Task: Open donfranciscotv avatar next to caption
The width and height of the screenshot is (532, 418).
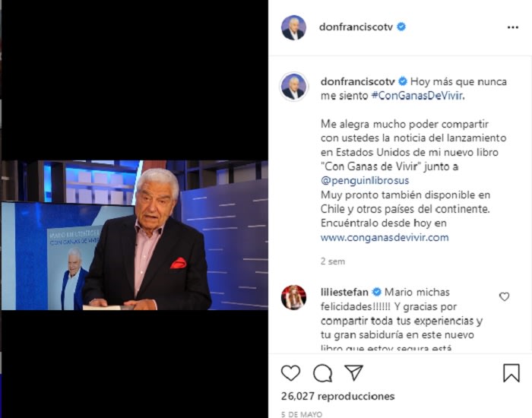Action: pos(294,87)
